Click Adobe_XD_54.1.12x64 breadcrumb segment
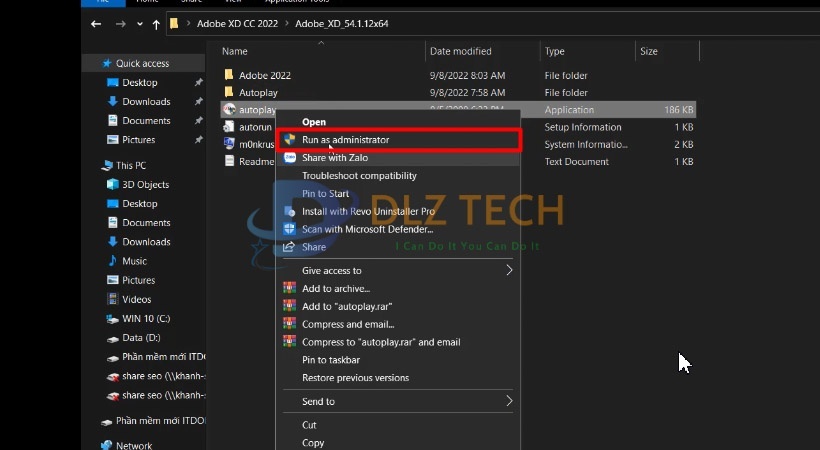This screenshot has height=450, width=820. (x=341, y=24)
